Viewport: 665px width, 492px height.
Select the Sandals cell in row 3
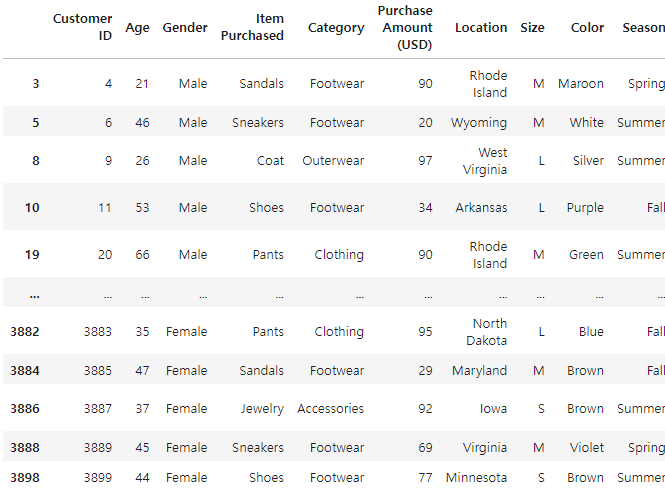pyautogui.click(x=261, y=84)
